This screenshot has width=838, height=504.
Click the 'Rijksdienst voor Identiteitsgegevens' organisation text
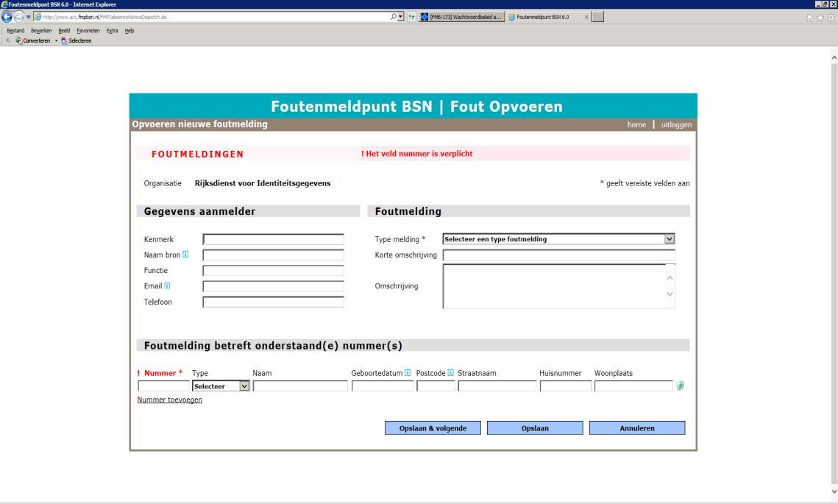pos(263,183)
